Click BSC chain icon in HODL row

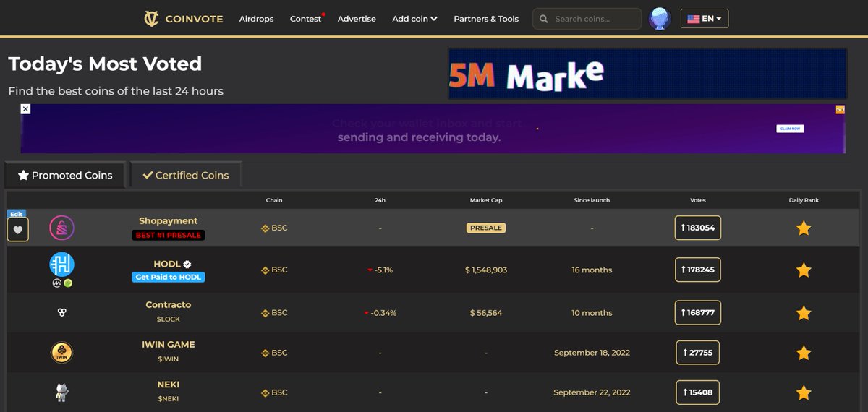[x=265, y=270]
